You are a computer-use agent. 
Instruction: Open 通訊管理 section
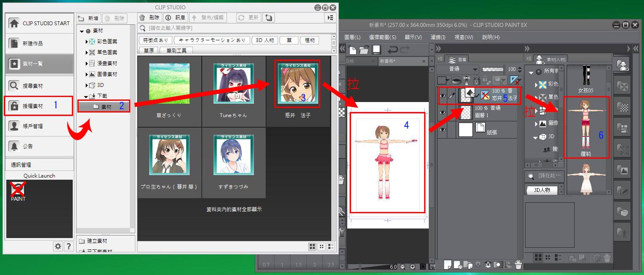40,165
